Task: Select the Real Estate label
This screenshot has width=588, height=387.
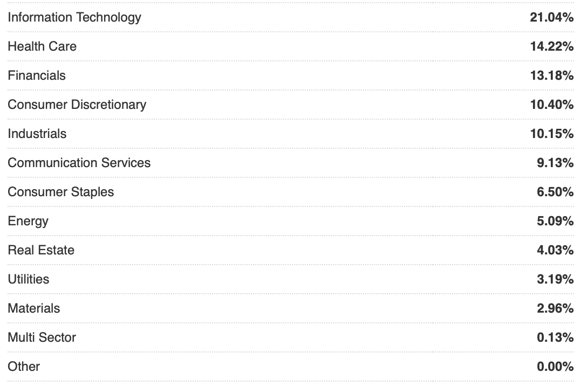Action: point(41,250)
